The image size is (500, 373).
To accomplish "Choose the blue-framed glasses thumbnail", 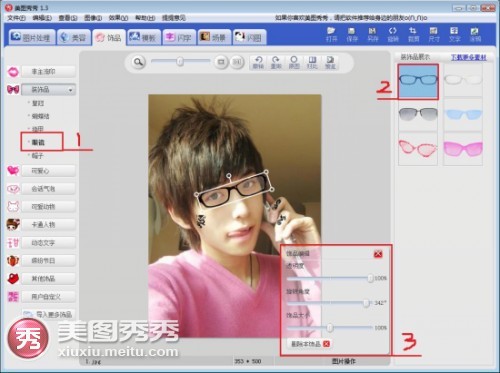I will [x=418, y=81].
